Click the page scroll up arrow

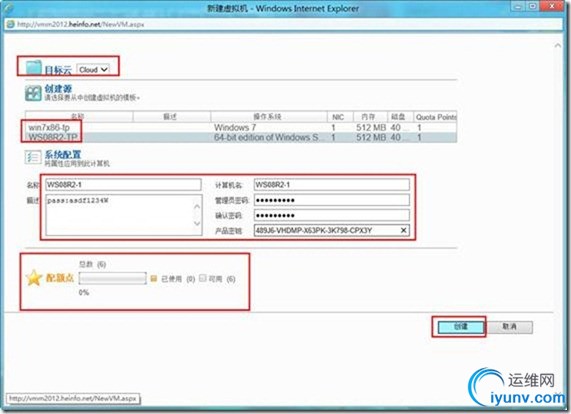click(558, 46)
